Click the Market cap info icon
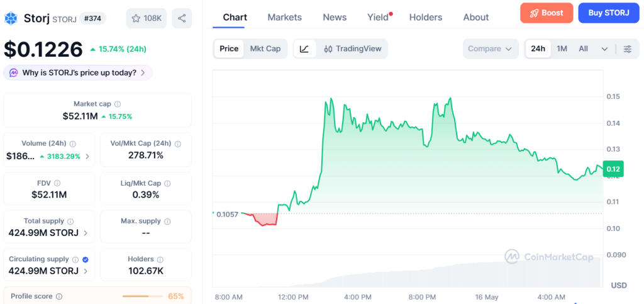Image resolution: width=644 pixels, height=304 pixels. [118, 104]
